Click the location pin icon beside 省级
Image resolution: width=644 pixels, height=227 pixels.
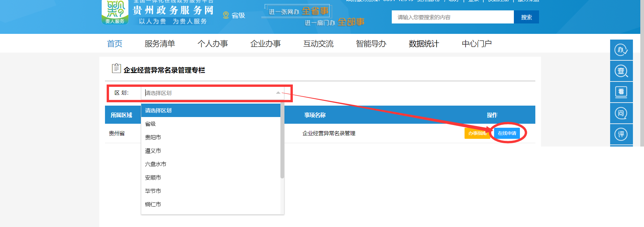[x=226, y=15]
